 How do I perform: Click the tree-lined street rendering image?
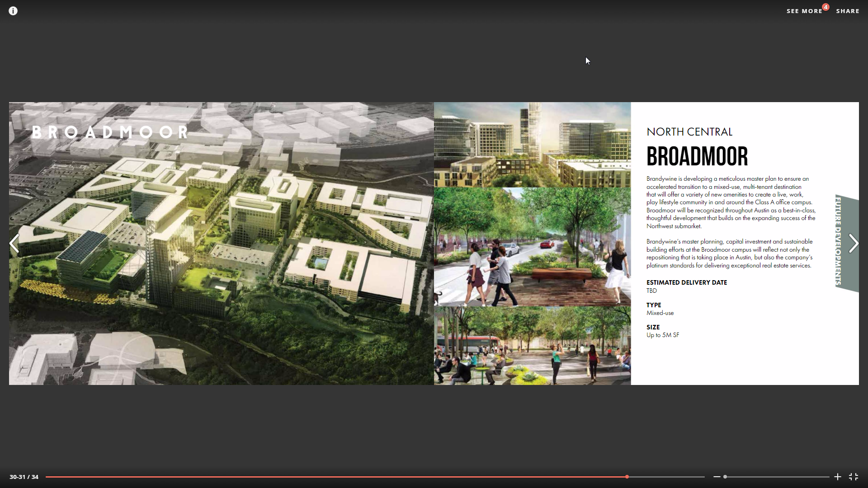click(x=532, y=247)
